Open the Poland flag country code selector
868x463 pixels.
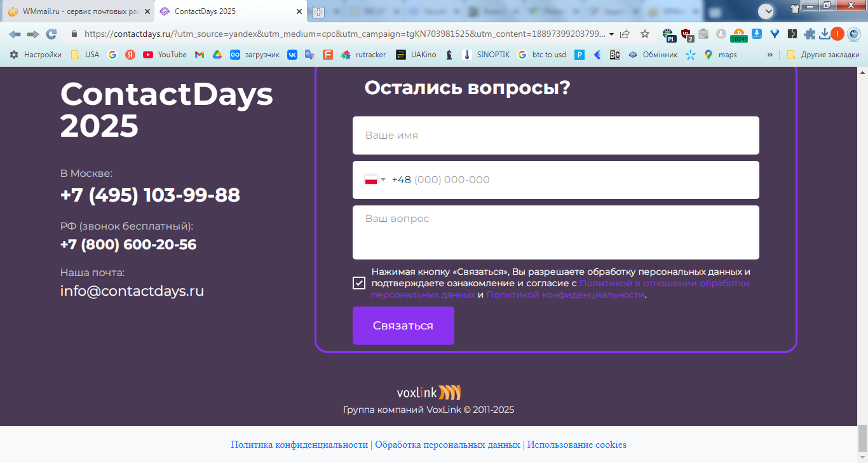click(375, 180)
